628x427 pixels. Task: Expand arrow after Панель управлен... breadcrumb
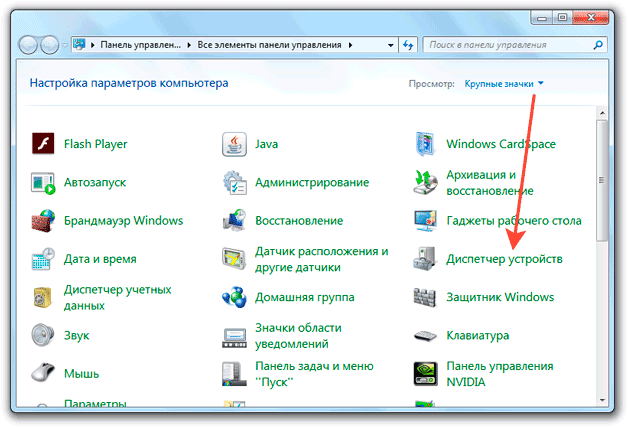[x=189, y=45]
